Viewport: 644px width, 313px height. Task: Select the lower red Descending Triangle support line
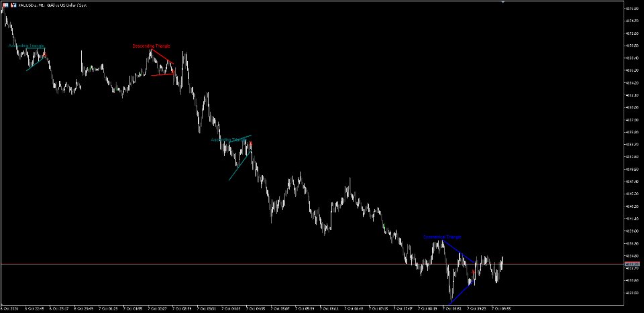(x=162, y=74)
